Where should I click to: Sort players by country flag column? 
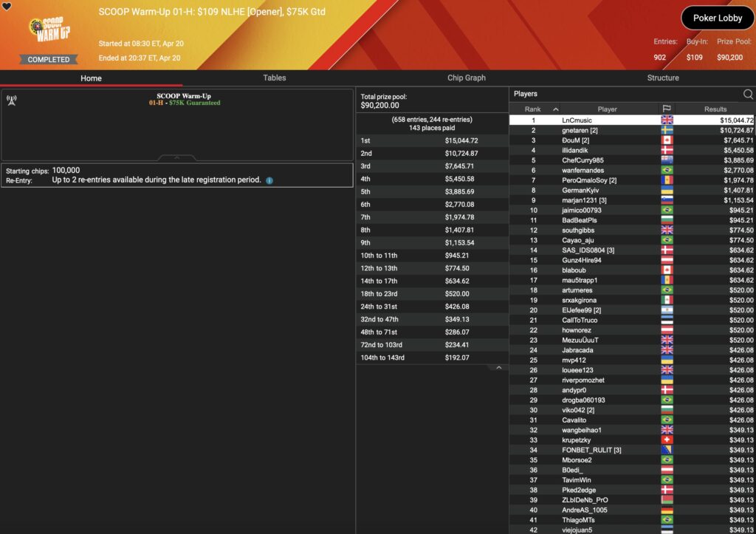[x=667, y=109]
